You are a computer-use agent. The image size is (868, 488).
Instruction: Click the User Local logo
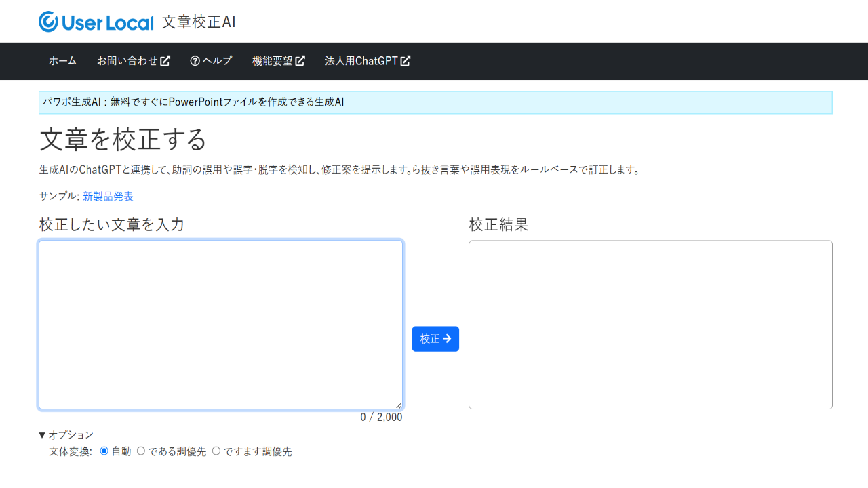coord(96,22)
